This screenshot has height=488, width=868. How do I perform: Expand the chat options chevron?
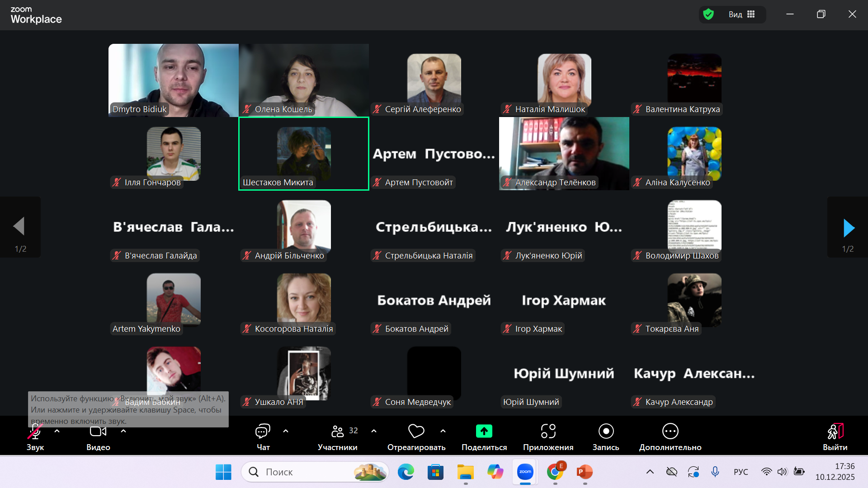tap(286, 431)
